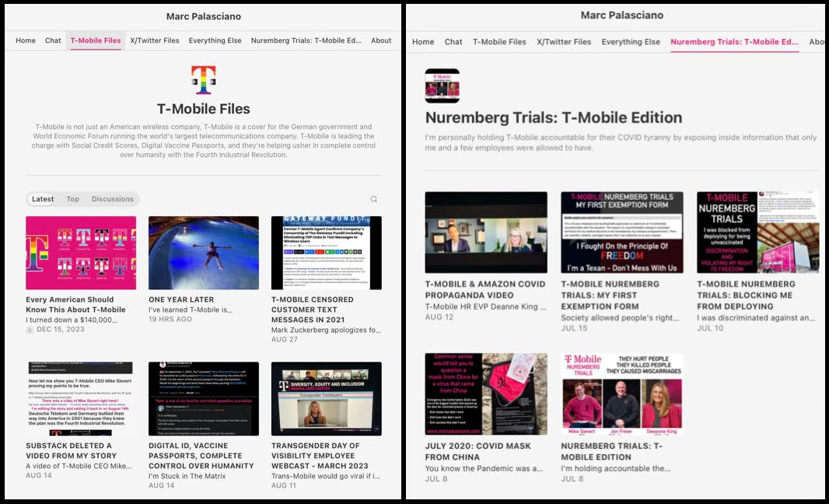The image size is (829, 504).
Task: Open 'BLOCKING ME FROM DEPLOYING' post title
Action: [x=746, y=295]
